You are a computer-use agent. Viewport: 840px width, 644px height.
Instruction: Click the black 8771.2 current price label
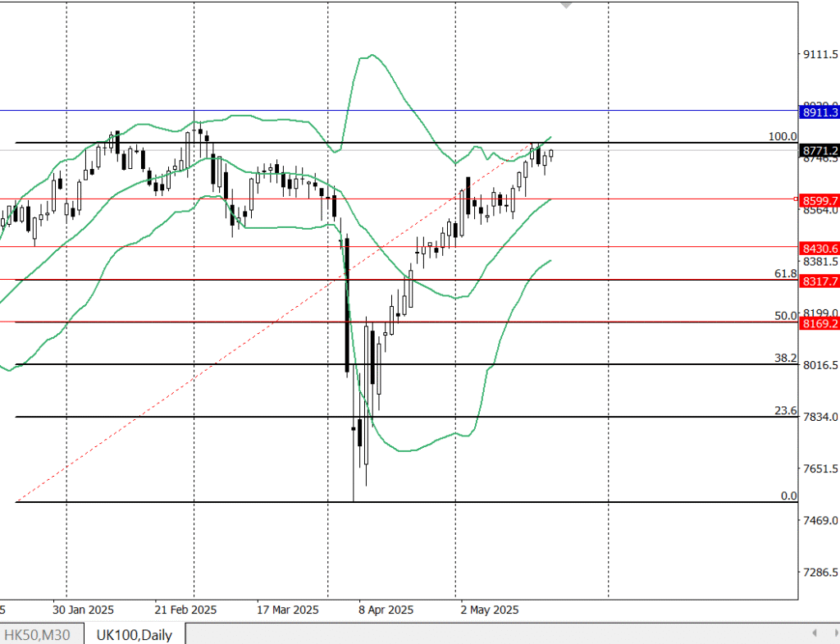819,151
